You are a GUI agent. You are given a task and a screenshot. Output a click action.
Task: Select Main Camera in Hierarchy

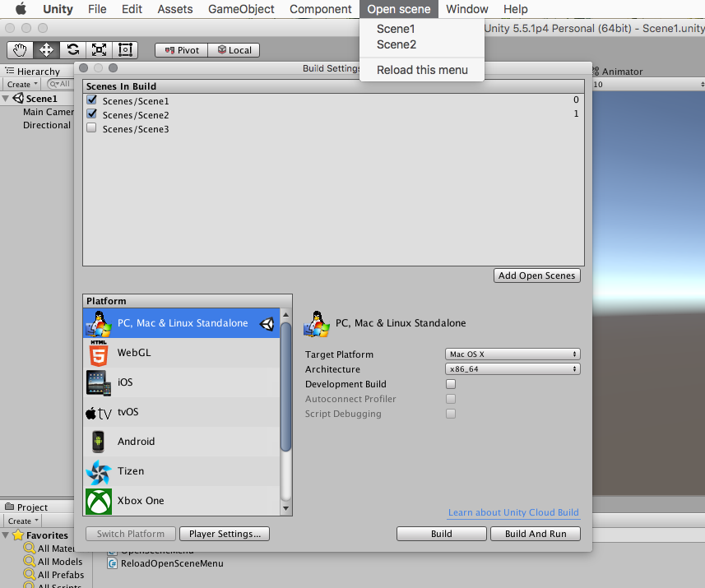pos(49,112)
